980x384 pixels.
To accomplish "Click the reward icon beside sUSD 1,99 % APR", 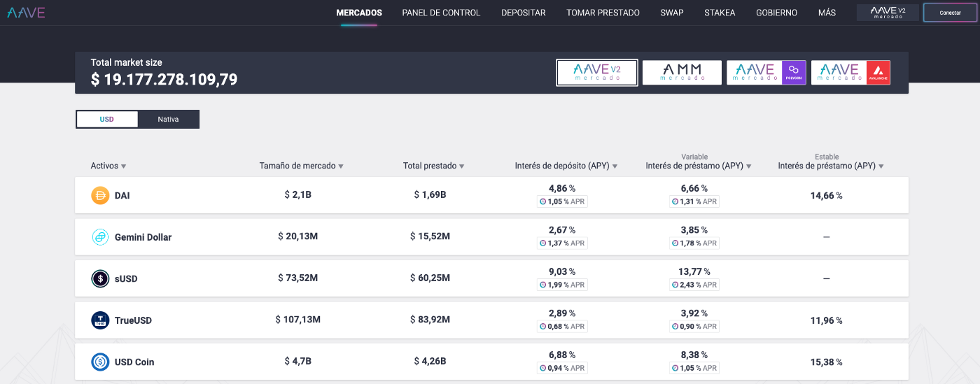I will (542, 285).
